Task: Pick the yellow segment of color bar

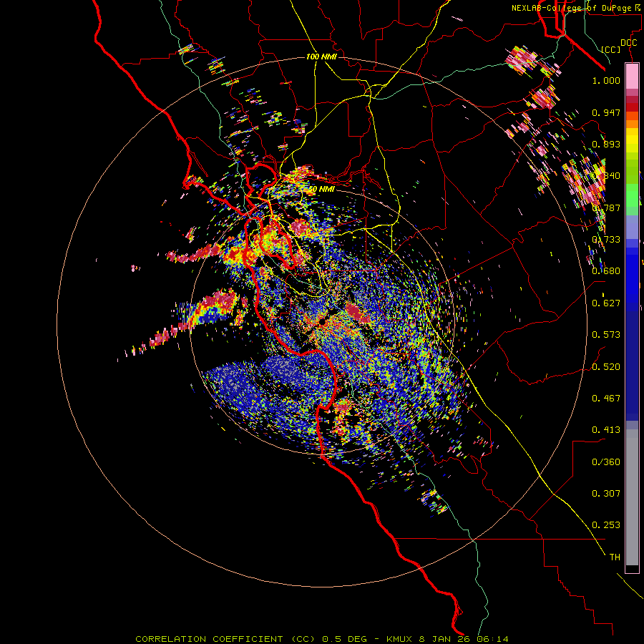Action: pos(632,140)
